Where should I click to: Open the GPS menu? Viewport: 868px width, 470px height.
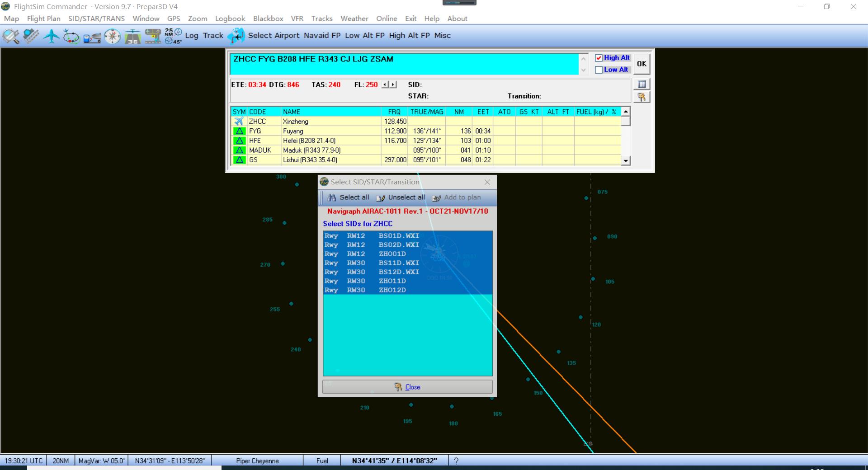pos(174,19)
